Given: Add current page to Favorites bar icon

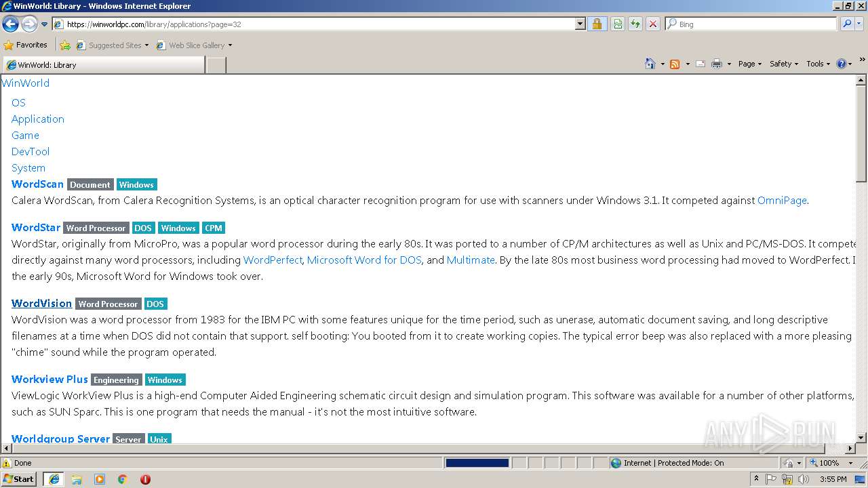Looking at the screenshot, I should coord(65,45).
